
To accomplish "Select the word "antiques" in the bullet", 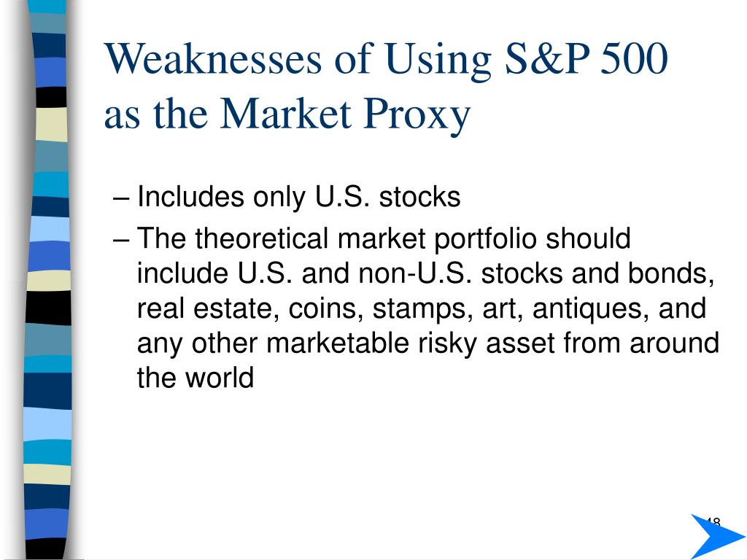I will (x=590, y=309).
